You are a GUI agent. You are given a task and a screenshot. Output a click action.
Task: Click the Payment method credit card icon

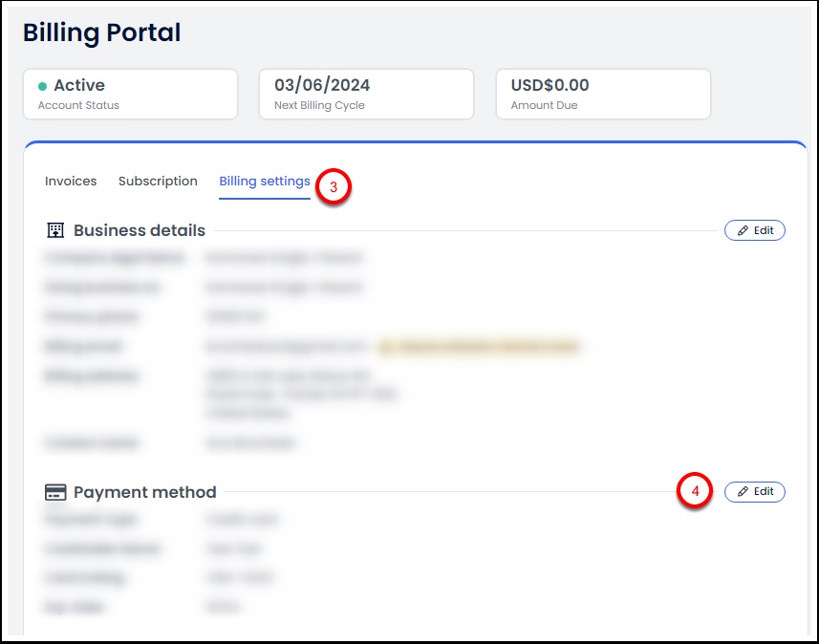[56, 491]
